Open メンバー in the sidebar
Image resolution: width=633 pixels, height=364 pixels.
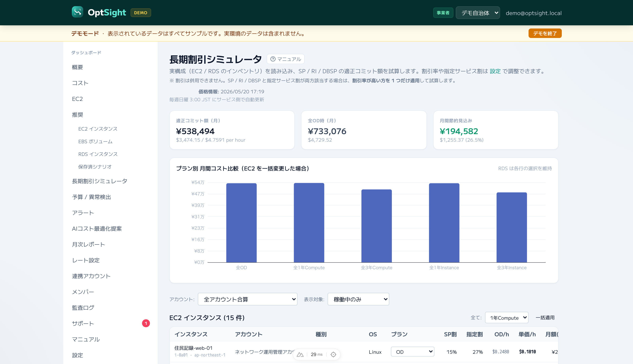coord(83,292)
